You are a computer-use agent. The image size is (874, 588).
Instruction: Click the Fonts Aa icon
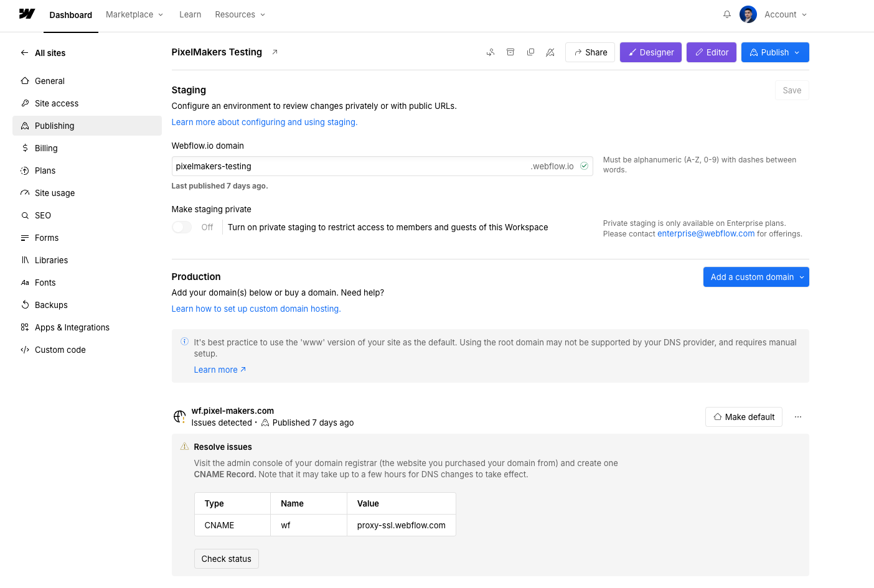pos(25,282)
